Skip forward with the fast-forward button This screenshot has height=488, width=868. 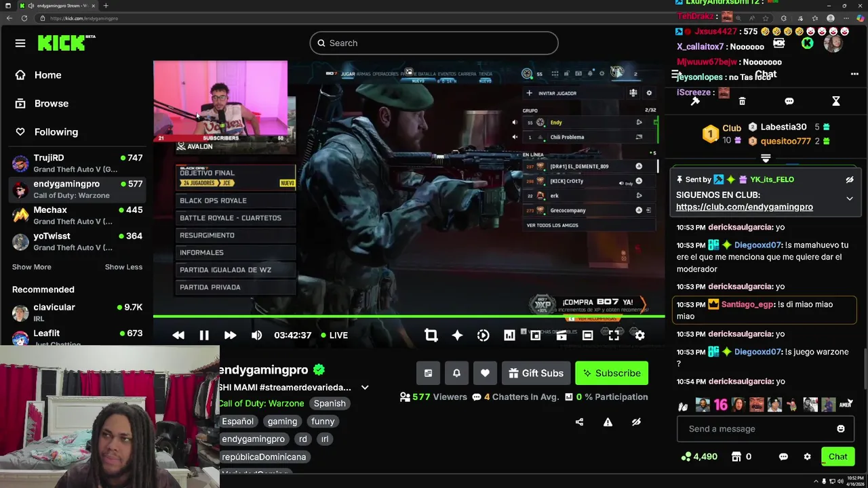tap(230, 335)
